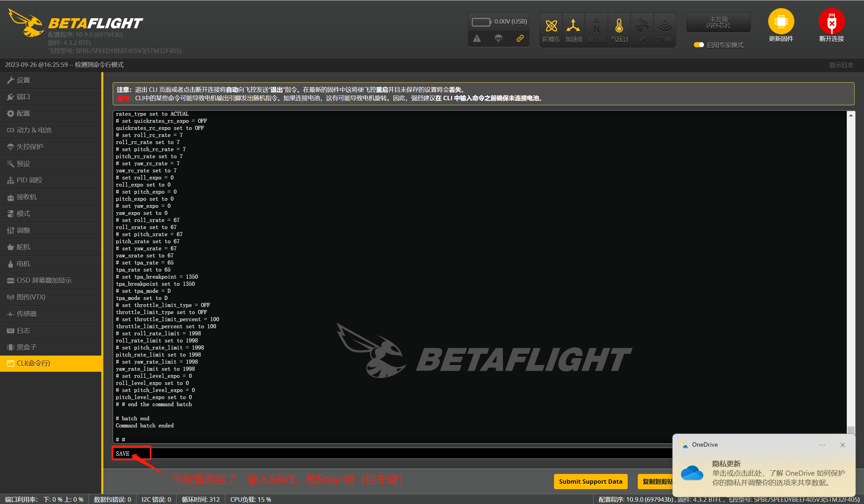
Task: Click the gyroscope (陀螺仪) sensor icon
Action: click(551, 26)
